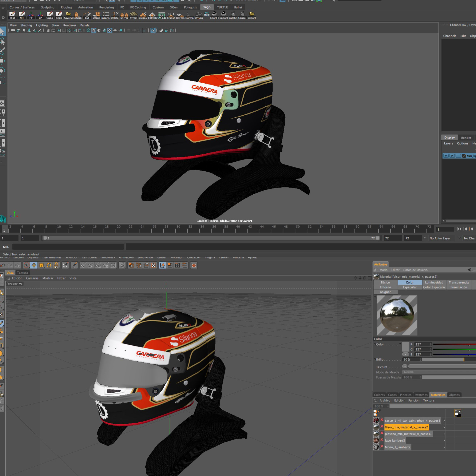Click the Render tab in layer editor
476x476 pixels.
coord(466,137)
